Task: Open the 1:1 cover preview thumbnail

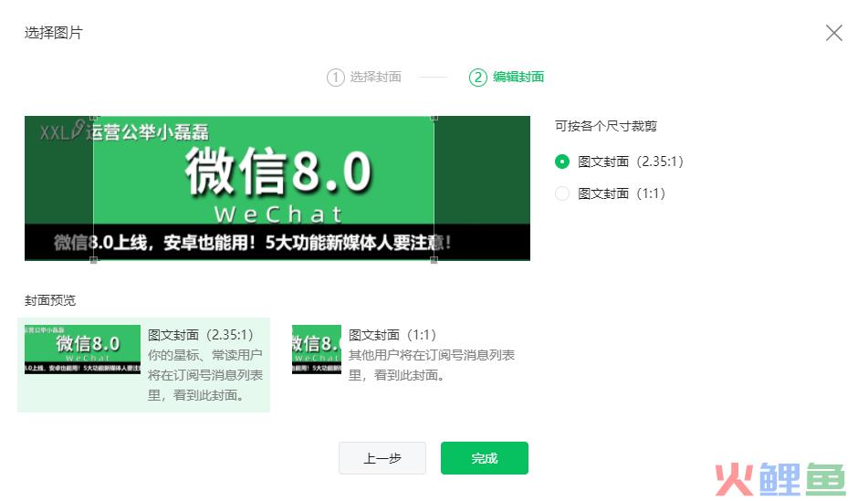Action: click(x=317, y=350)
